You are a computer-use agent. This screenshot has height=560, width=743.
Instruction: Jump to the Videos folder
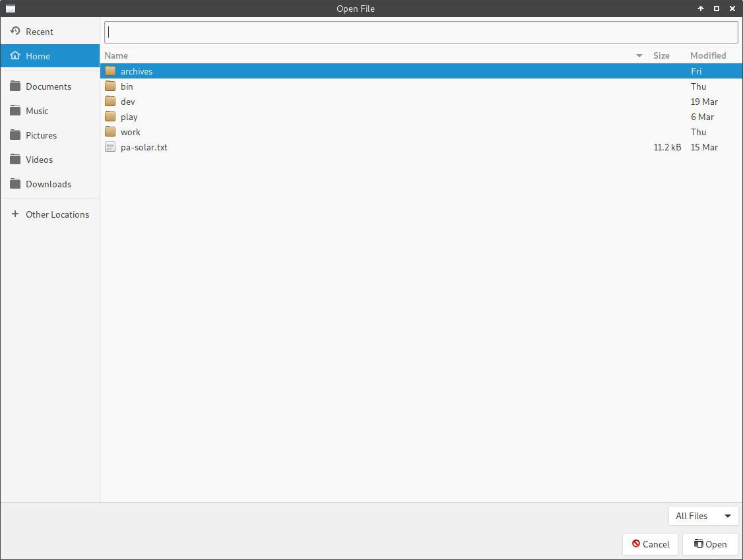tap(39, 160)
